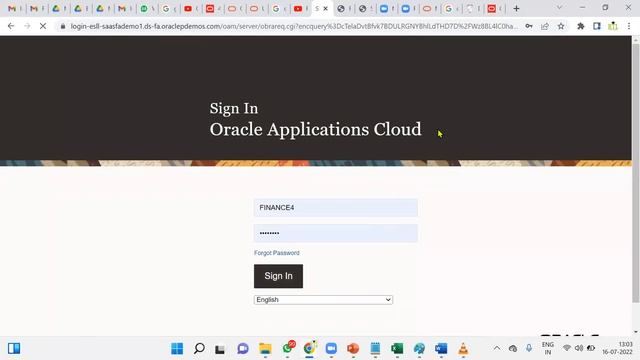Click the URL address bar
This screenshot has width=640, height=360.
coord(294,26)
